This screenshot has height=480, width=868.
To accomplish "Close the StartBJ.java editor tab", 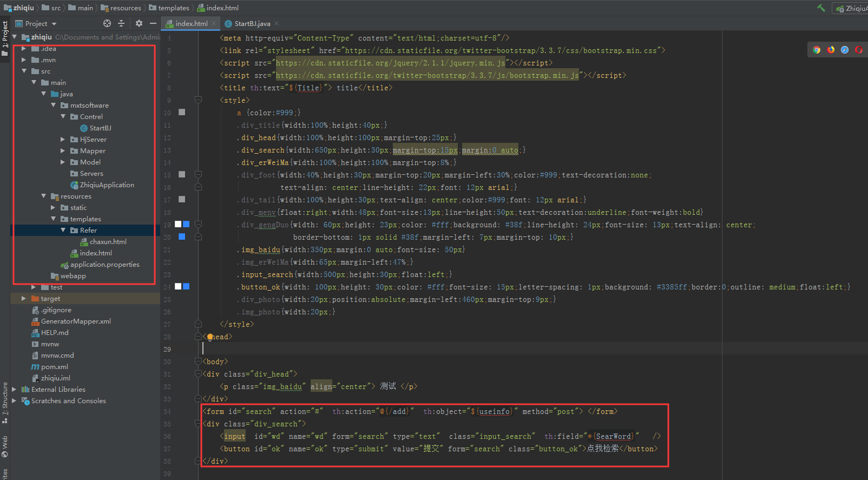I will (277, 23).
